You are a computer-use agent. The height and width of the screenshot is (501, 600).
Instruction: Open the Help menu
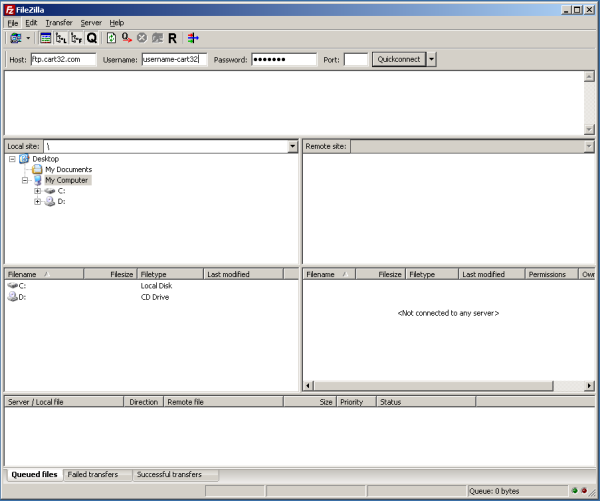coord(117,23)
